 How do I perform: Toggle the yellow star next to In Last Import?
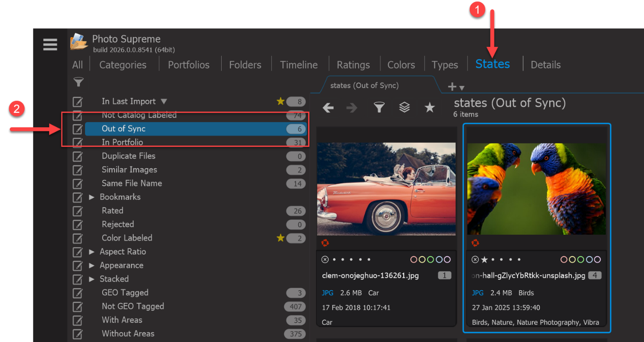tap(281, 101)
